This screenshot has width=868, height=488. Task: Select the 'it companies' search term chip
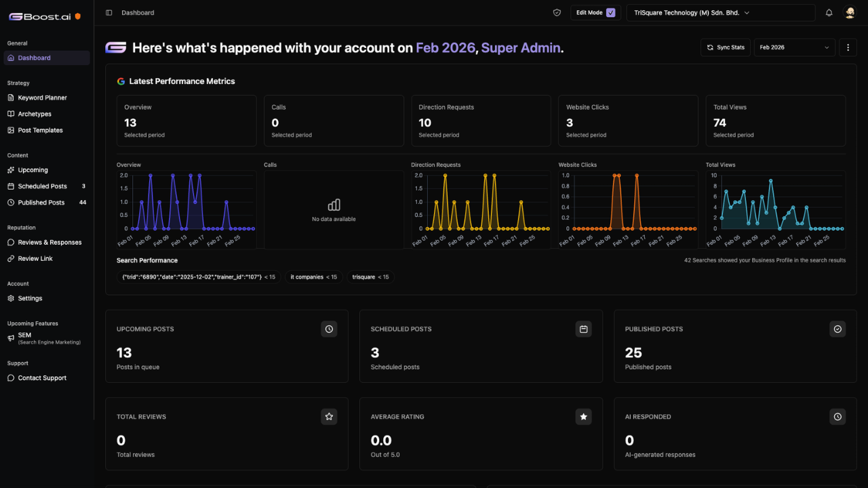[313, 277]
